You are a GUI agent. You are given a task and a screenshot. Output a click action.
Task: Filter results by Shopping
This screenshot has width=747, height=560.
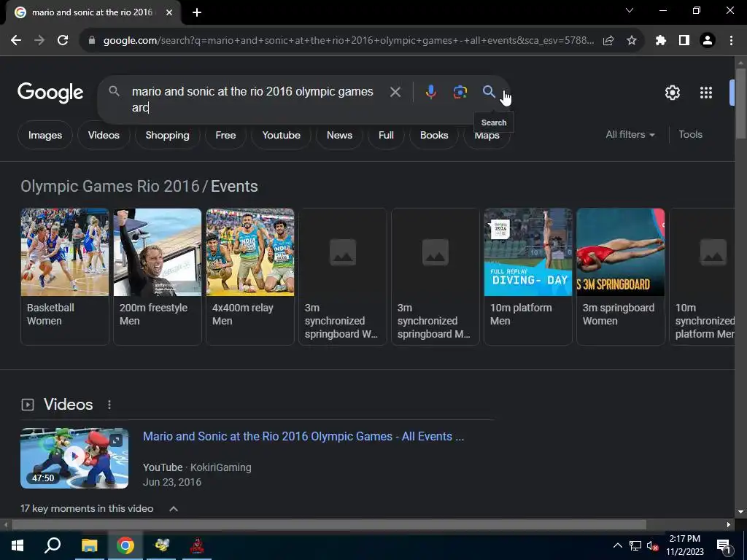(x=167, y=135)
